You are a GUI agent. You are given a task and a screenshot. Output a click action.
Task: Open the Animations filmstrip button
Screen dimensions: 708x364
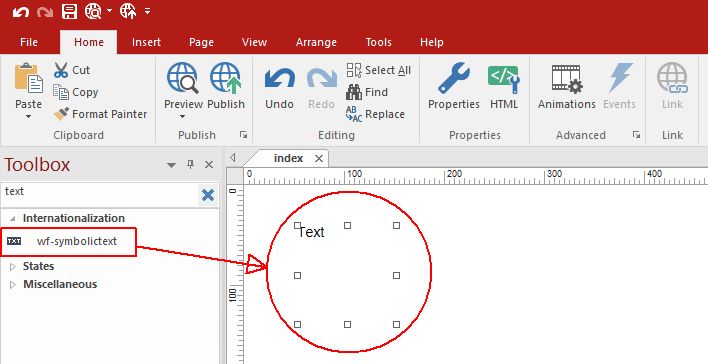click(x=567, y=86)
